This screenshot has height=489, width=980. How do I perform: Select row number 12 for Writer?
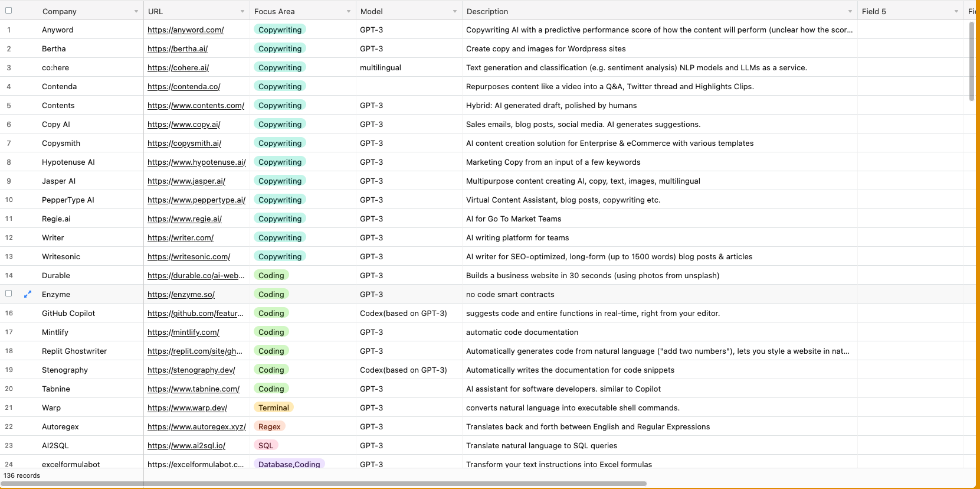pyautogui.click(x=9, y=238)
